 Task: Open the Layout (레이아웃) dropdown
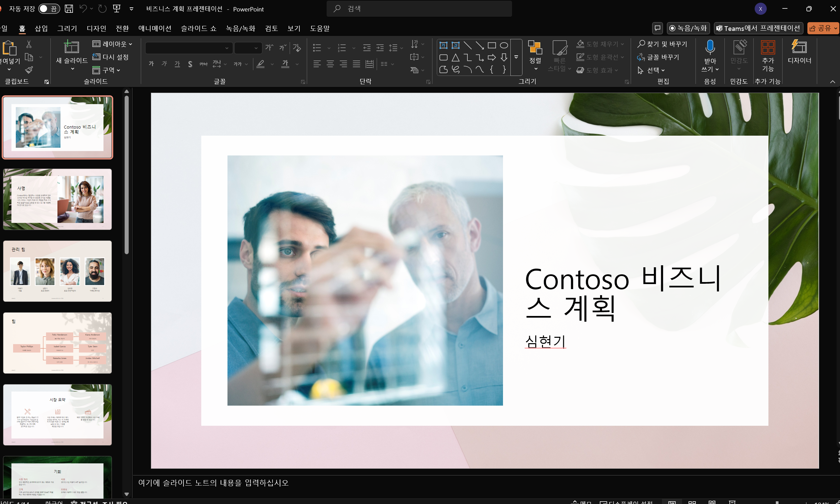112,44
